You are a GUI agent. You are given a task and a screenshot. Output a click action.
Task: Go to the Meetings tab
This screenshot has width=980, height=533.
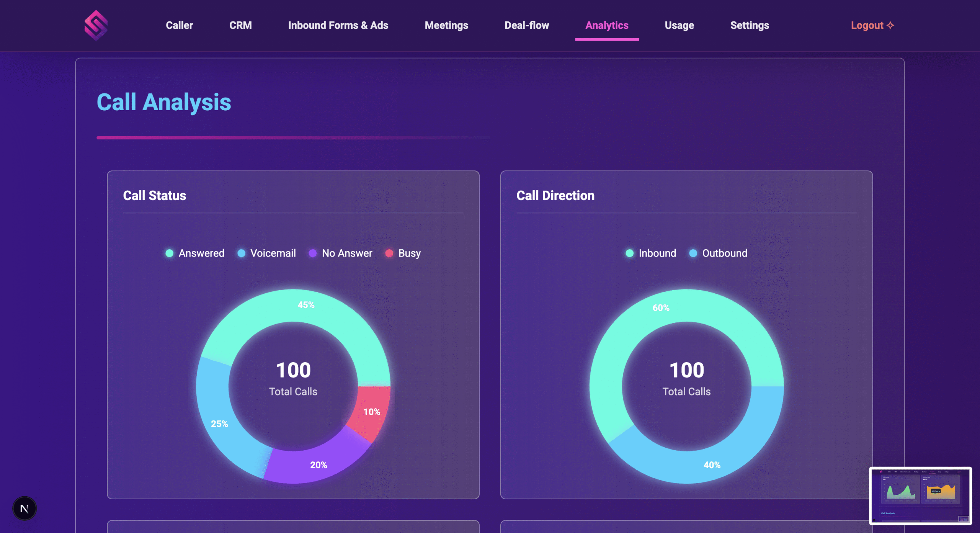(446, 25)
